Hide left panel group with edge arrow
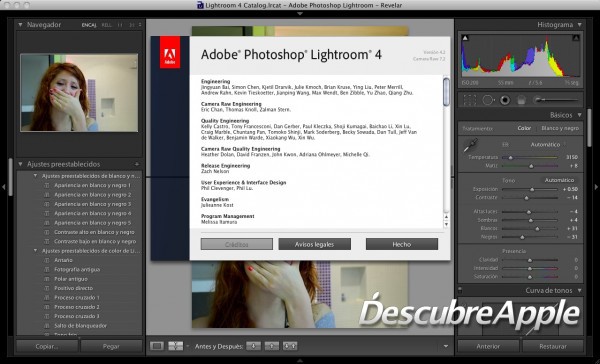This screenshot has width=600, height=364. pos(4,187)
